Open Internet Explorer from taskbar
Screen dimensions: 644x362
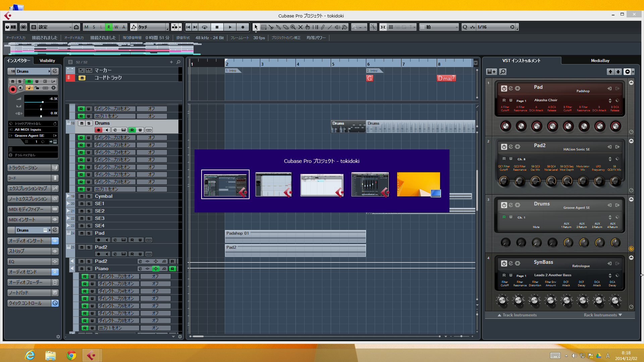click(30, 355)
